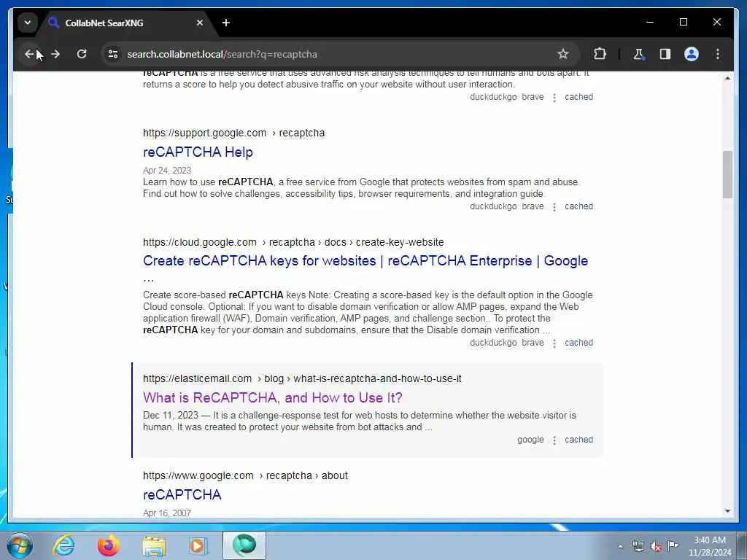The width and height of the screenshot is (747, 560).
Task: Open site information icon in address bar
Action: tap(113, 54)
